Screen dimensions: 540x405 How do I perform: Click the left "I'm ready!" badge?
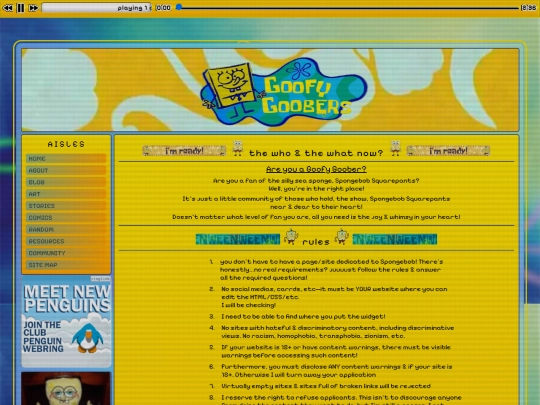[184, 150]
